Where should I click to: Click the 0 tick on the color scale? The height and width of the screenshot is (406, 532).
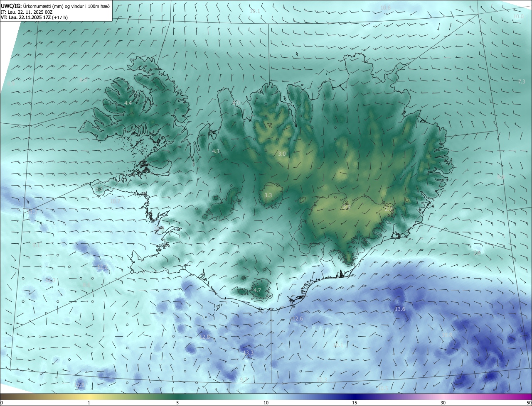[x=1, y=403]
